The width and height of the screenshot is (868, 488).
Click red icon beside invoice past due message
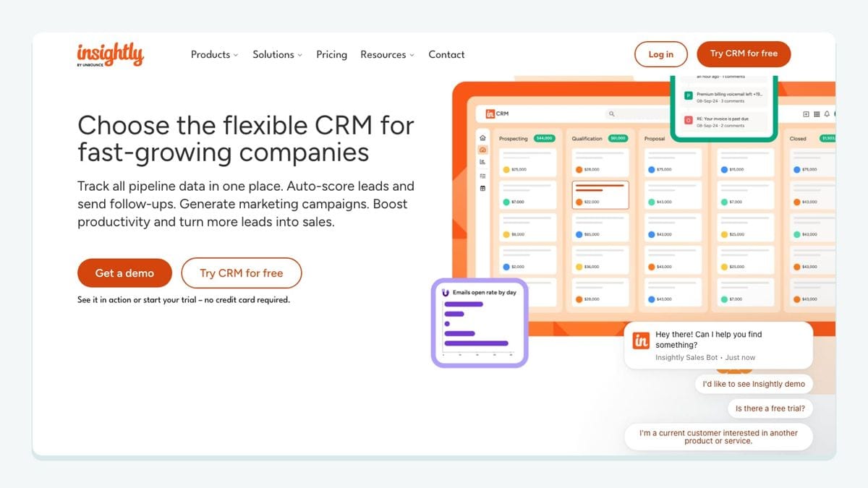[689, 119]
